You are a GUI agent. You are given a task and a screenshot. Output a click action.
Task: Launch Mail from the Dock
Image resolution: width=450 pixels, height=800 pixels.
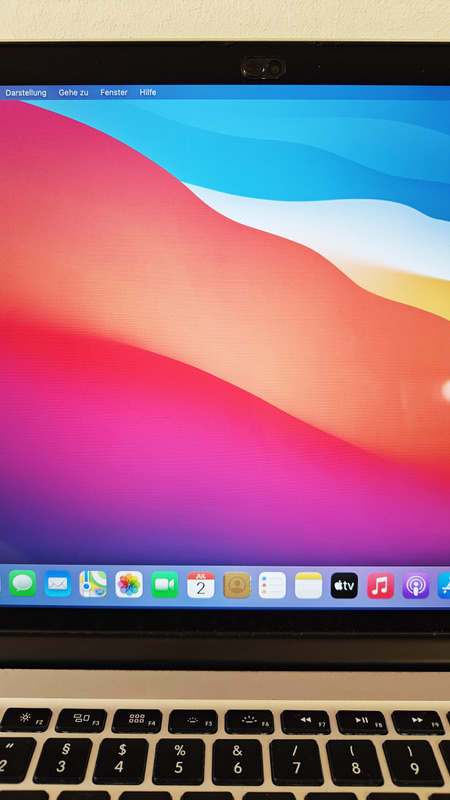pos(58,584)
